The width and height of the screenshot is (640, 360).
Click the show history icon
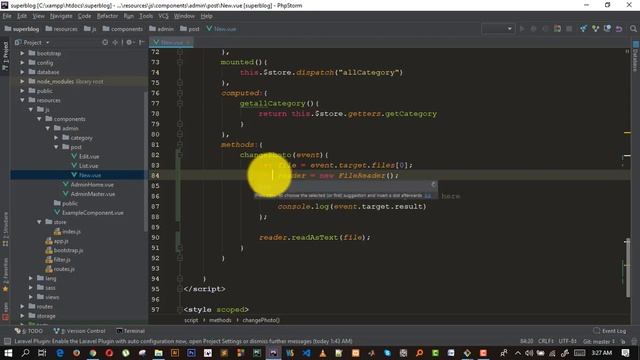[607, 29]
